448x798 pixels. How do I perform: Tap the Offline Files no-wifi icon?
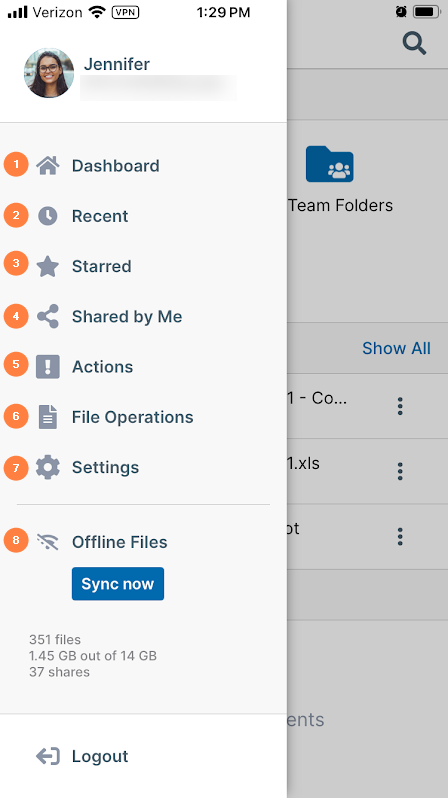click(48, 542)
